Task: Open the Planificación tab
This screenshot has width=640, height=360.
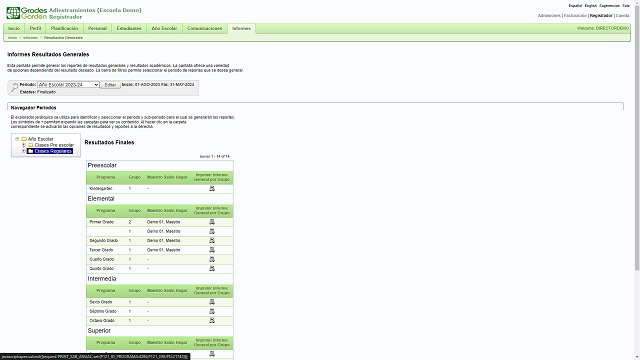Action: [64, 29]
